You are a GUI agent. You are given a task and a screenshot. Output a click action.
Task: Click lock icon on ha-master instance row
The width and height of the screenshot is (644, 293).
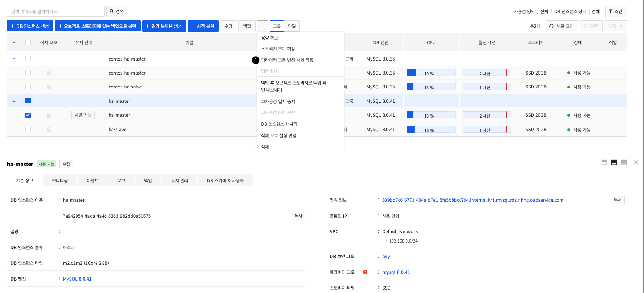point(49,115)
